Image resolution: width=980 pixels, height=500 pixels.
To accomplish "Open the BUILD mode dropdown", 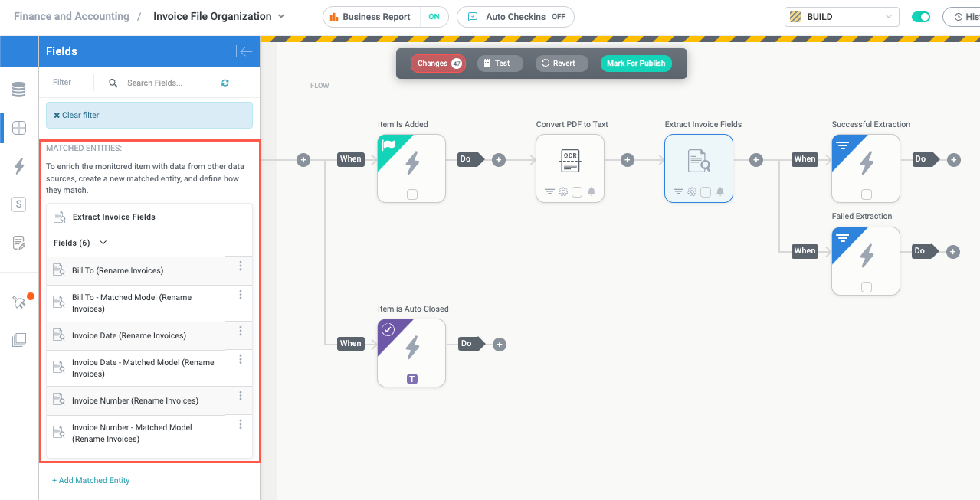I will click(889, 16).
